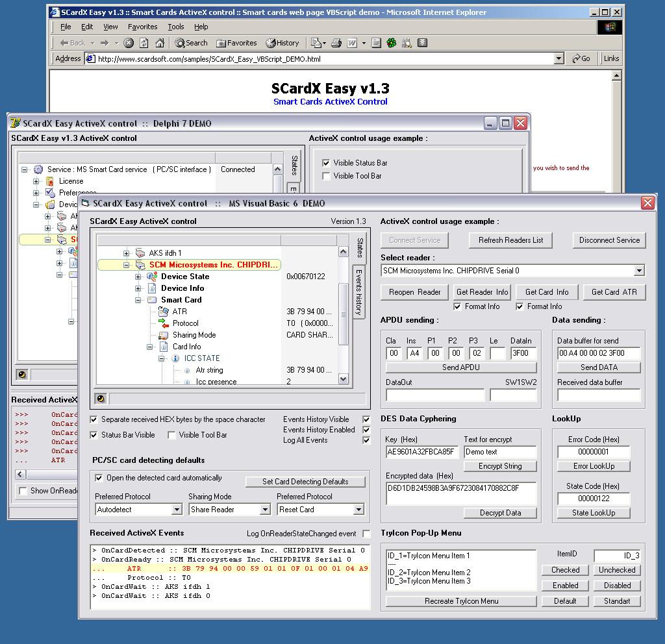This screenshot has height=644, width=665.
Task: Switch to the Events history vertical tab
Action: pos(358,292)
